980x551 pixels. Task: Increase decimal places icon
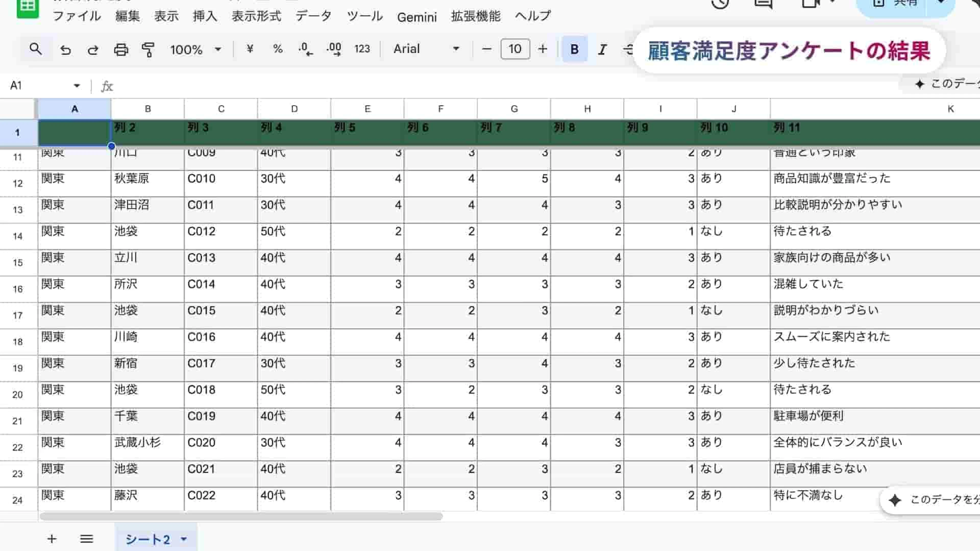pyautogui.click(x=334, y=49)
